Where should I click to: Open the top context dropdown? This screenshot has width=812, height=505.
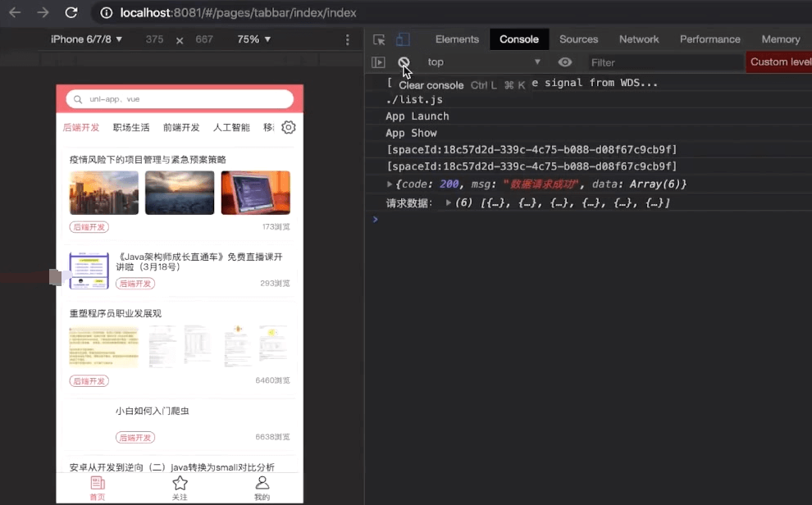click(x=484, y=62)
